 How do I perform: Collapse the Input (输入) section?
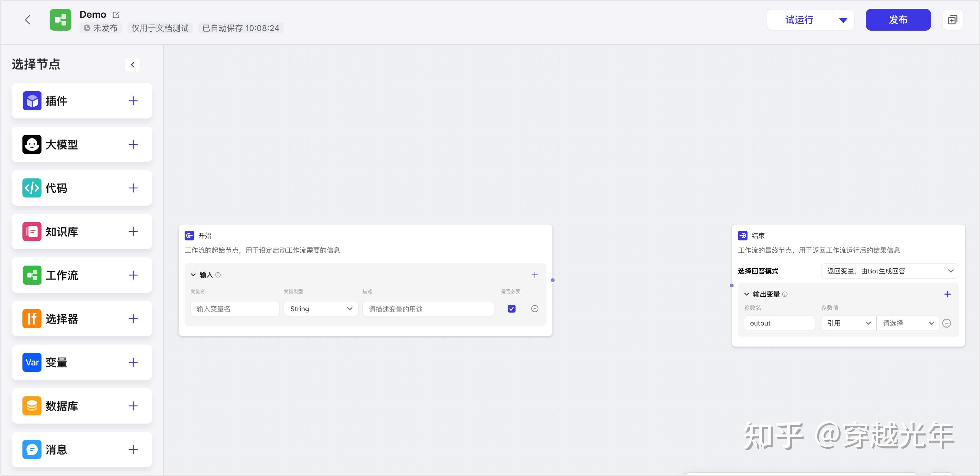click(193, 275)
